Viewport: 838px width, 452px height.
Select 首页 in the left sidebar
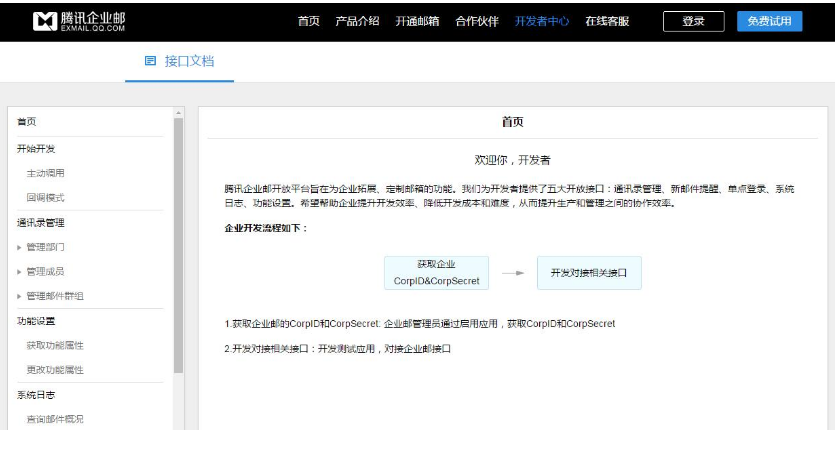click(x=27, y=122)
